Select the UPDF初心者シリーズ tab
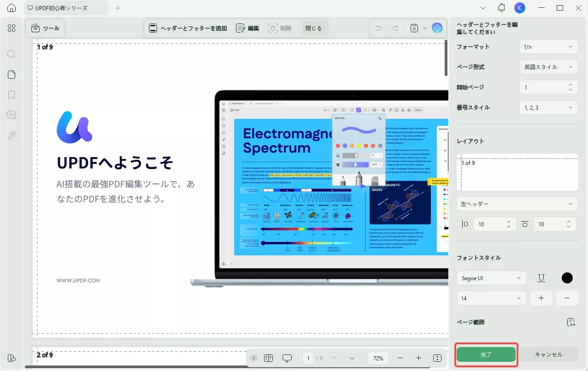This screenshot has width=588, height=371. pyautogui.click(x=66, y=8)
